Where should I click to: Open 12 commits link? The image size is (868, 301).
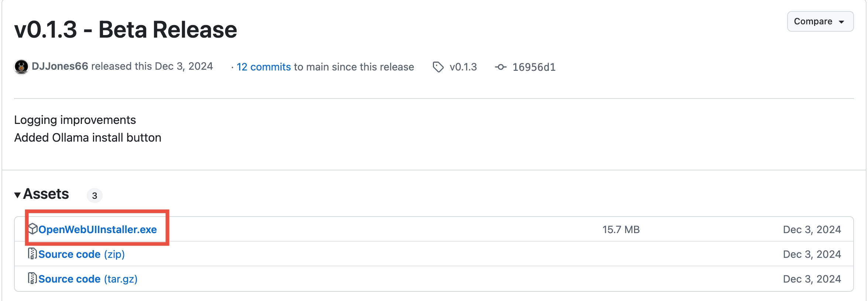pyautogui.click(x=263, y=67)
